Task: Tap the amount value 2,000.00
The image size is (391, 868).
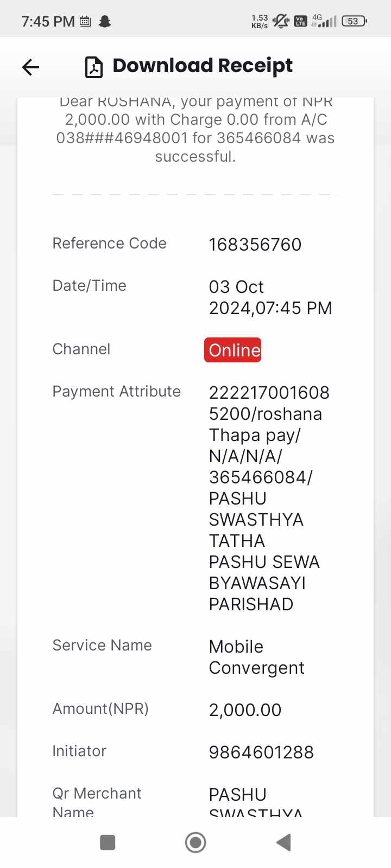Action: coord(245,710)
